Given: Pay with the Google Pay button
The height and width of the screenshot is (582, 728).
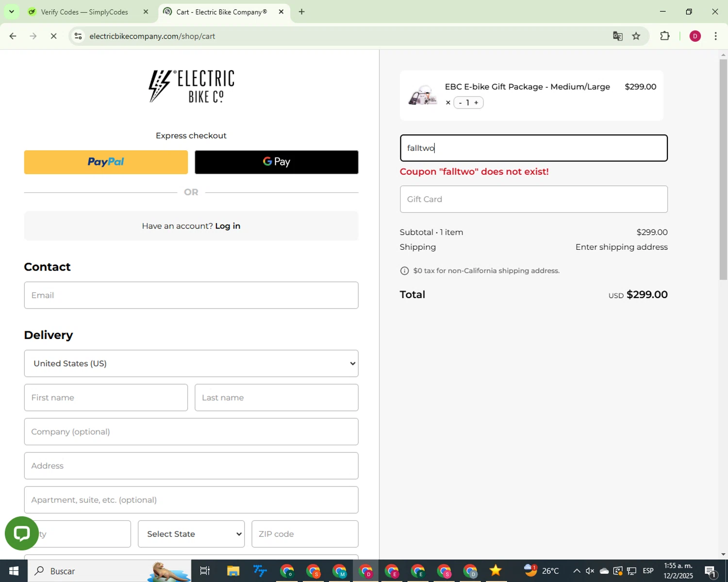Looking at the screenshot, I should pyautogui.click(x=277, y=162).
